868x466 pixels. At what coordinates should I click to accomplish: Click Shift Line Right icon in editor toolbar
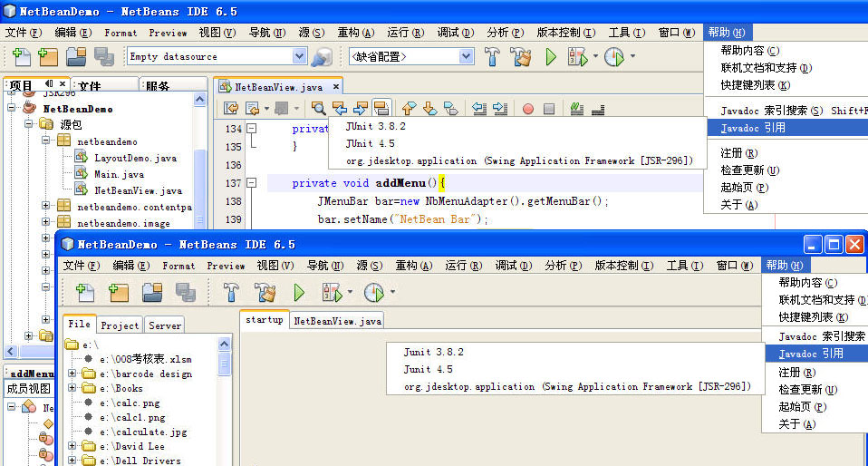tap(500, 108)
